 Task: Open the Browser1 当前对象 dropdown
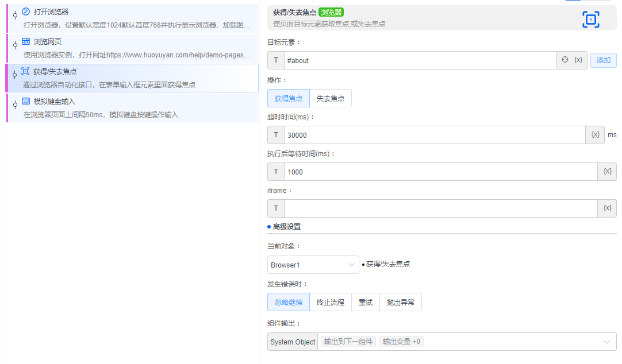(x=313, y=265)
